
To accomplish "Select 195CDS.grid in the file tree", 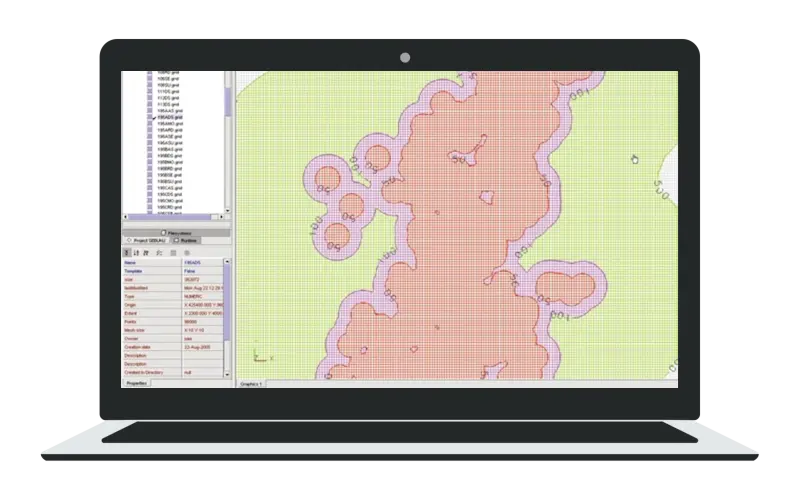I will [x=170, y=194].
